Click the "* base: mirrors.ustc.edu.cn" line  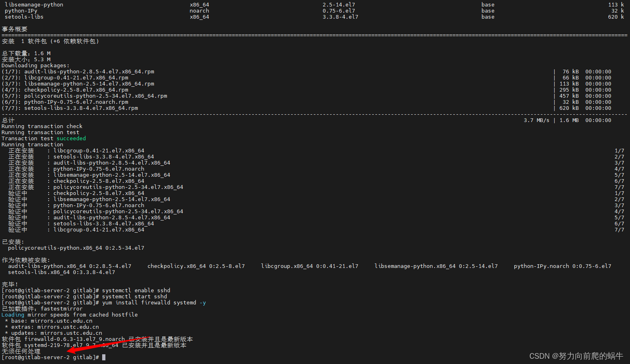click(x=49, y=321)
